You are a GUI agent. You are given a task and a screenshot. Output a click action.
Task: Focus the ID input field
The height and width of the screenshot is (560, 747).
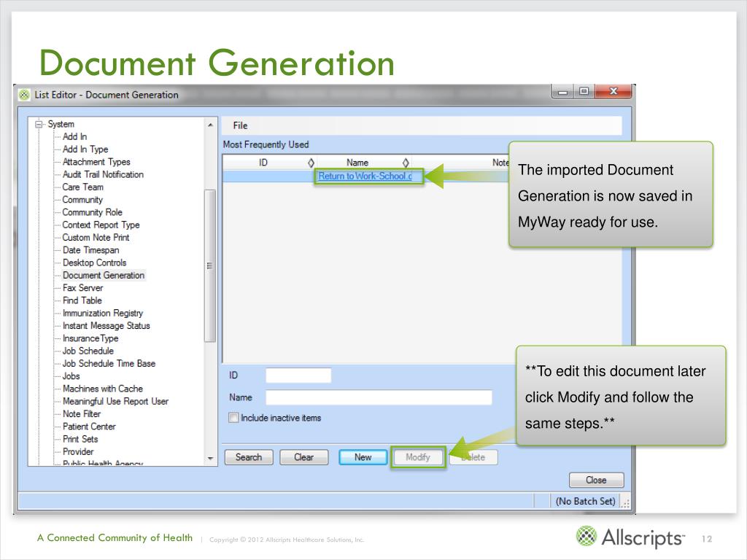[298, 376]
